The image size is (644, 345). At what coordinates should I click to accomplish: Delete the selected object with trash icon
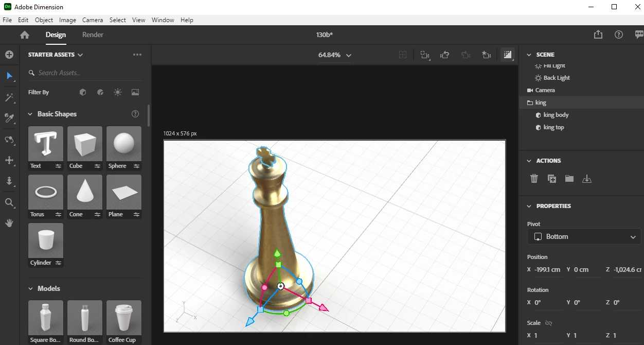click(534, 179)
